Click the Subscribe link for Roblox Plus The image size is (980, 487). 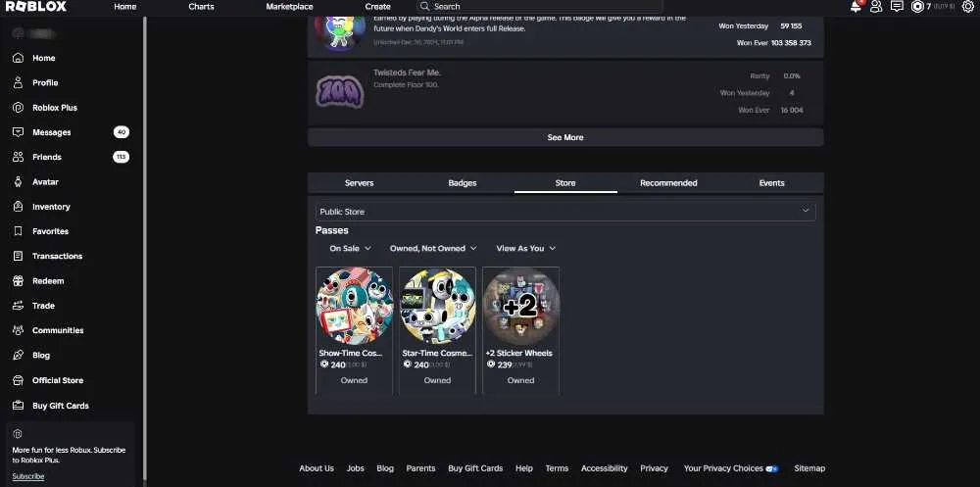(x=28, y=476)
